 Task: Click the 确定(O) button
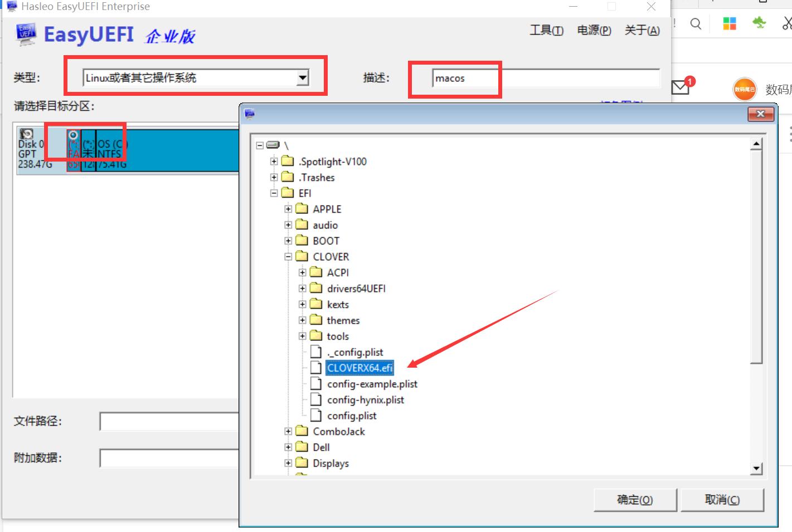click(635, 500)
